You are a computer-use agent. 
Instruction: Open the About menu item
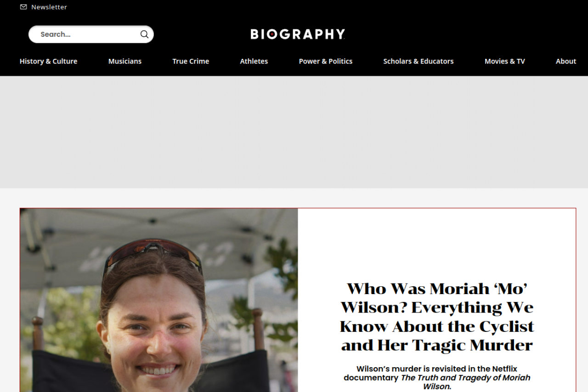coord(566,61)
